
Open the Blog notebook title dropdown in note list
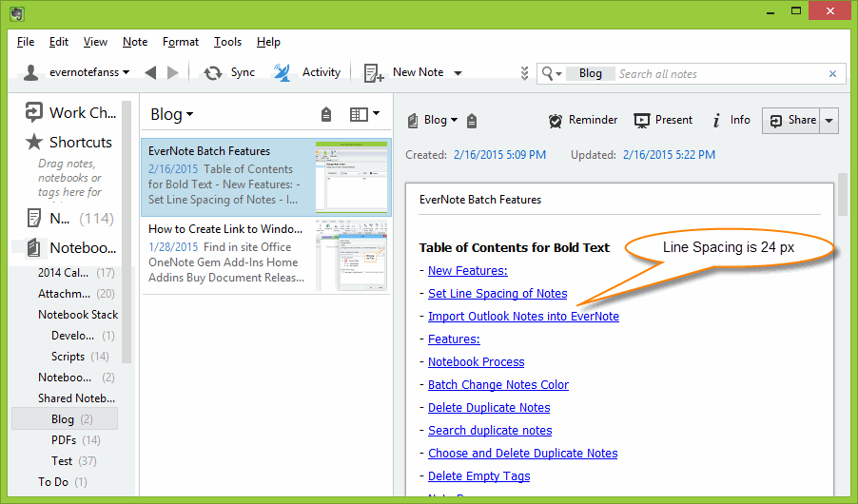[171, 114]
